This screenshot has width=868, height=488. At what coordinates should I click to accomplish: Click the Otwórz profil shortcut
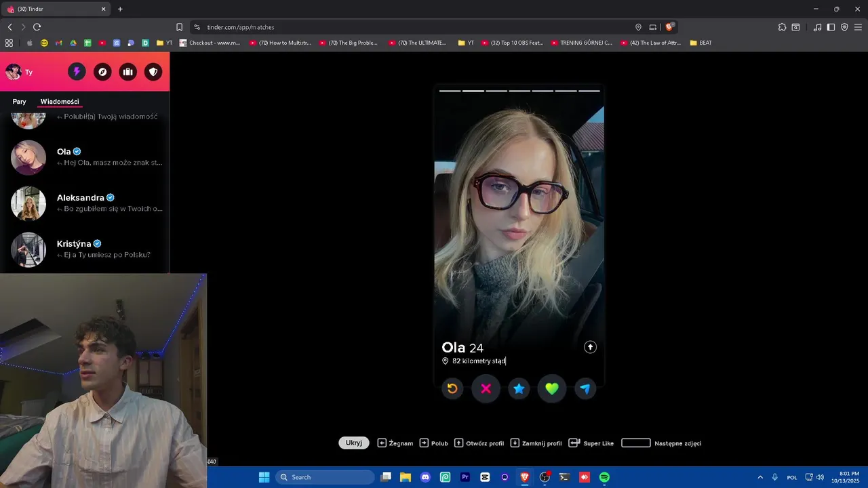click(x=479, y=443)
